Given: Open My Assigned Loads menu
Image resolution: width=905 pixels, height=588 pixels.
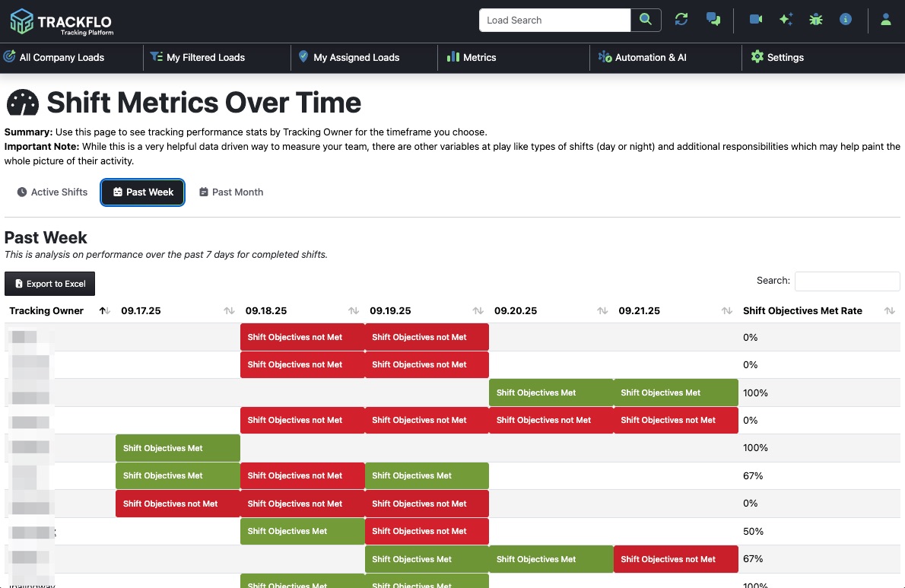Looking at the screenshot, I should coord(348,57).
